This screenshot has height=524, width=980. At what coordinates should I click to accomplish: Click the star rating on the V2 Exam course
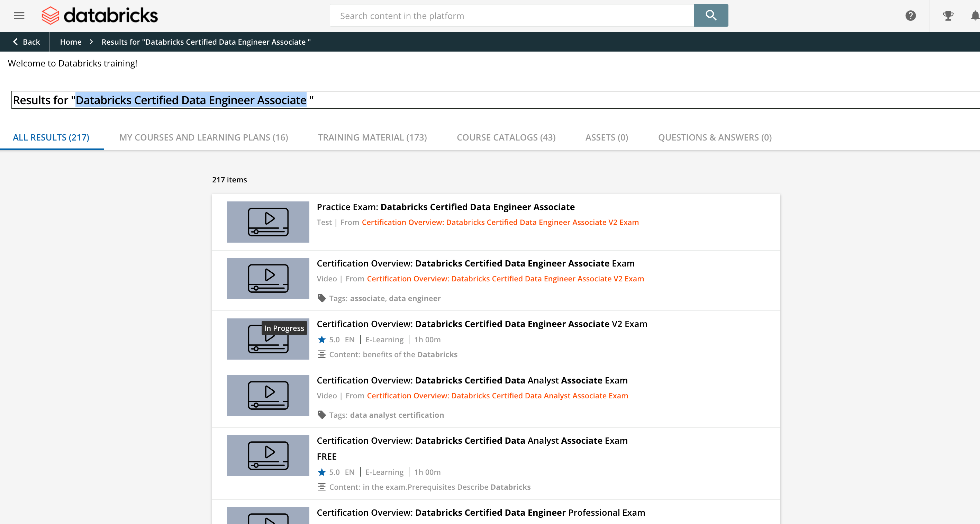pos(322,340)
